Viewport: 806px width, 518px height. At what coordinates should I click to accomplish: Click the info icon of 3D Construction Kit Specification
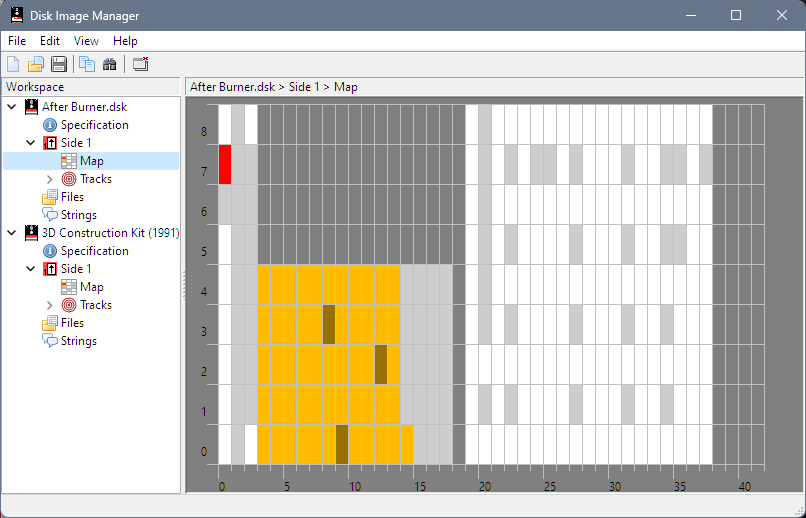(x=50, y=251)
